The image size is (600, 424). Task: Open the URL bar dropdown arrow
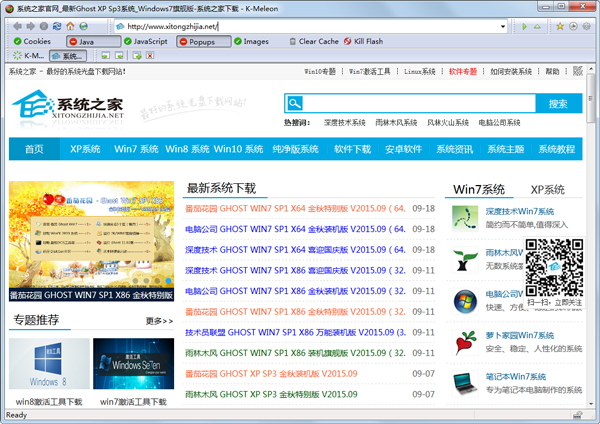coord(503,26)
